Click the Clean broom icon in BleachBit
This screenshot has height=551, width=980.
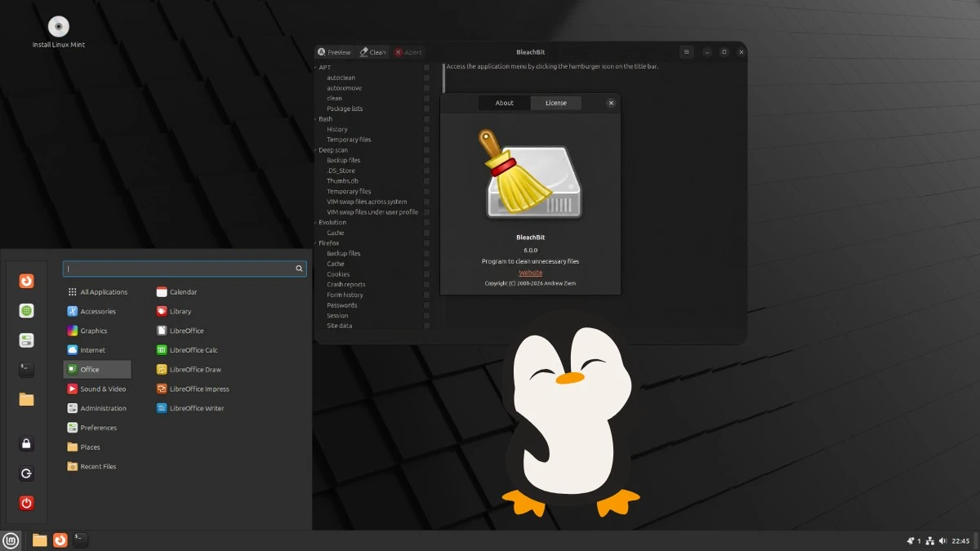[363, 51]
